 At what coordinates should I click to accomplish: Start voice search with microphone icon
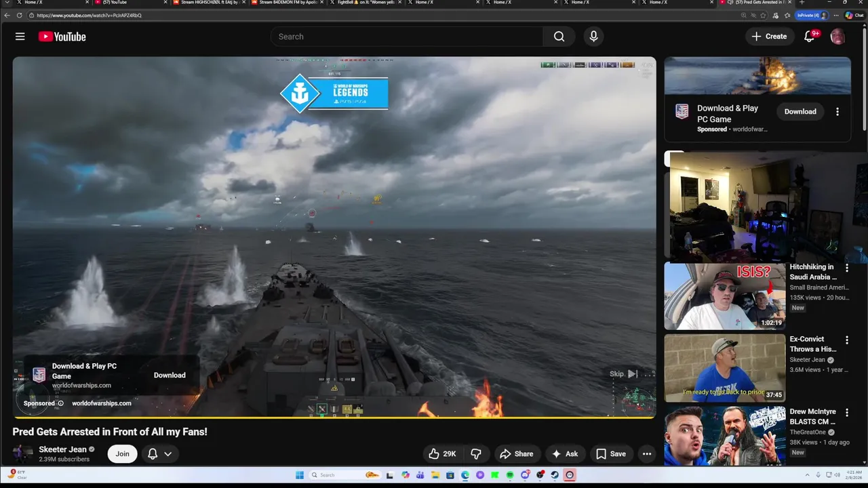(593, 37)
